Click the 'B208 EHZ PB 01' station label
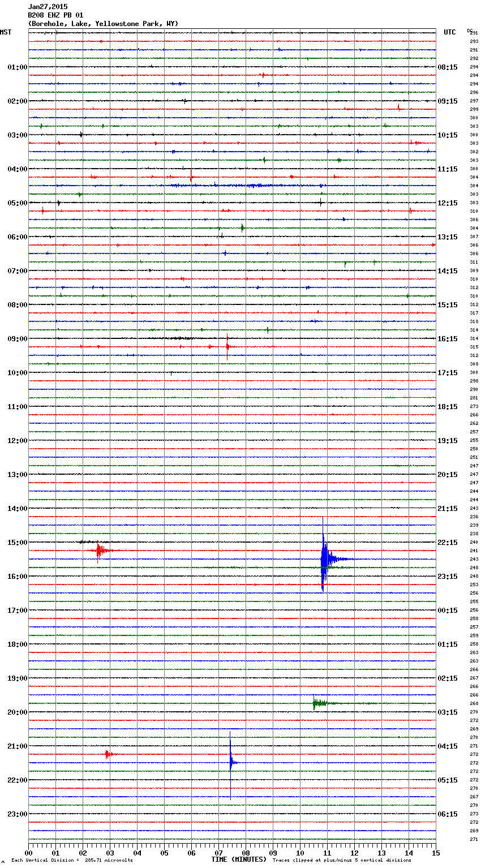Screen dimensions: 481x868 coord(55,15)
